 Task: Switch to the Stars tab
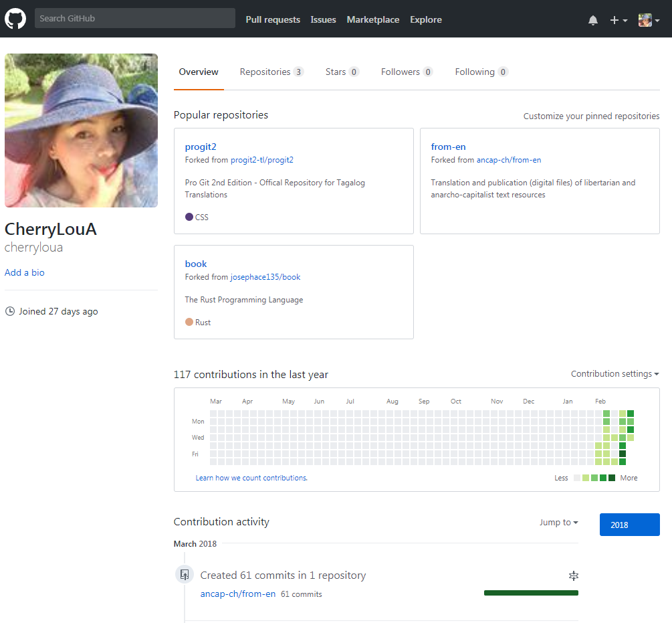tap(342, 72)
